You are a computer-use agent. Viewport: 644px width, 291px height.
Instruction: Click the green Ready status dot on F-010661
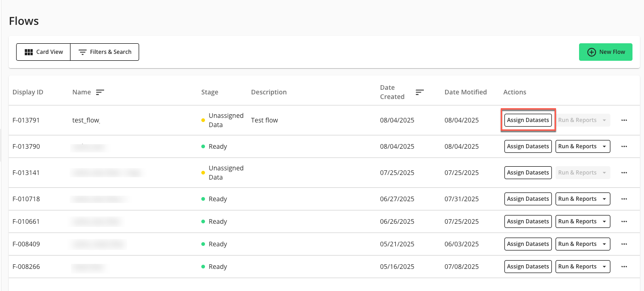[x=203, y=221]
